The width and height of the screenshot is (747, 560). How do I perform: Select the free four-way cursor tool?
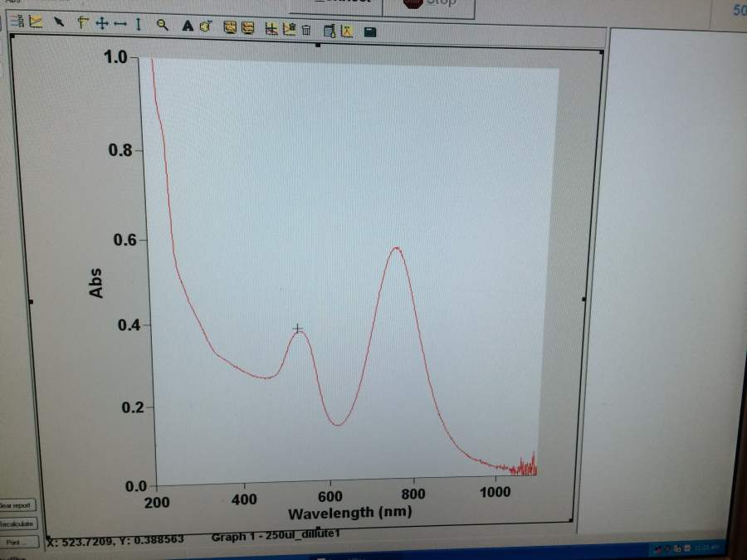pos(101,23)
